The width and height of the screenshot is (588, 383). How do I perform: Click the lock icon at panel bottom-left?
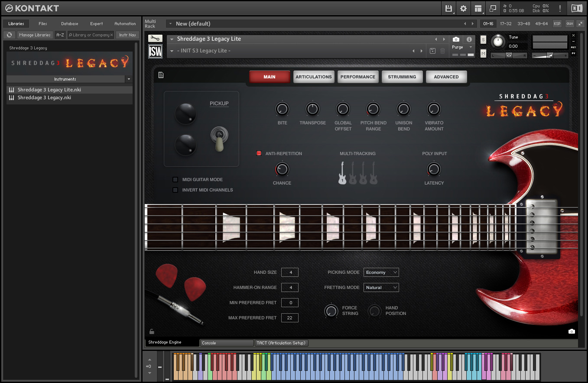click(x=152, y=331)
